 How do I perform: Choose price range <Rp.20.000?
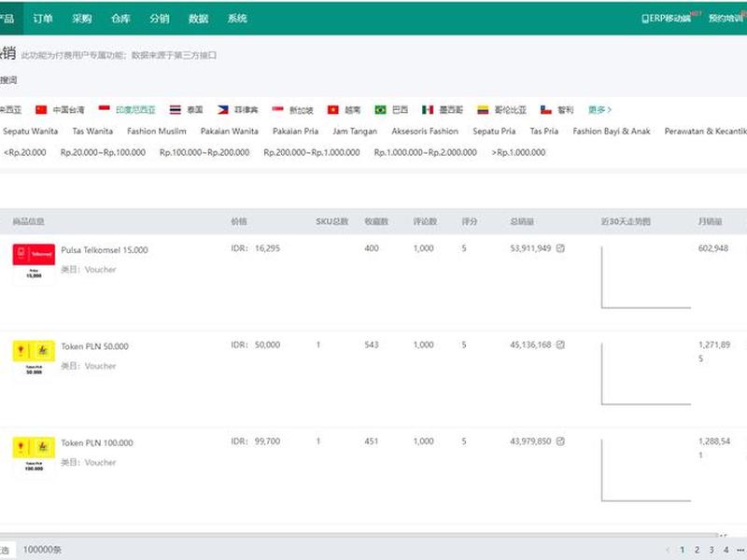click(25, 152)
